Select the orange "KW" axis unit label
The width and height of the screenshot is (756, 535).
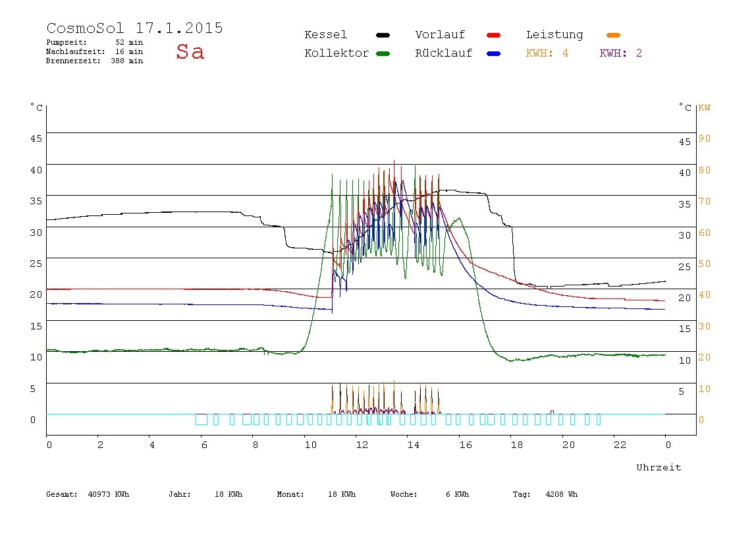coord(705,107)
